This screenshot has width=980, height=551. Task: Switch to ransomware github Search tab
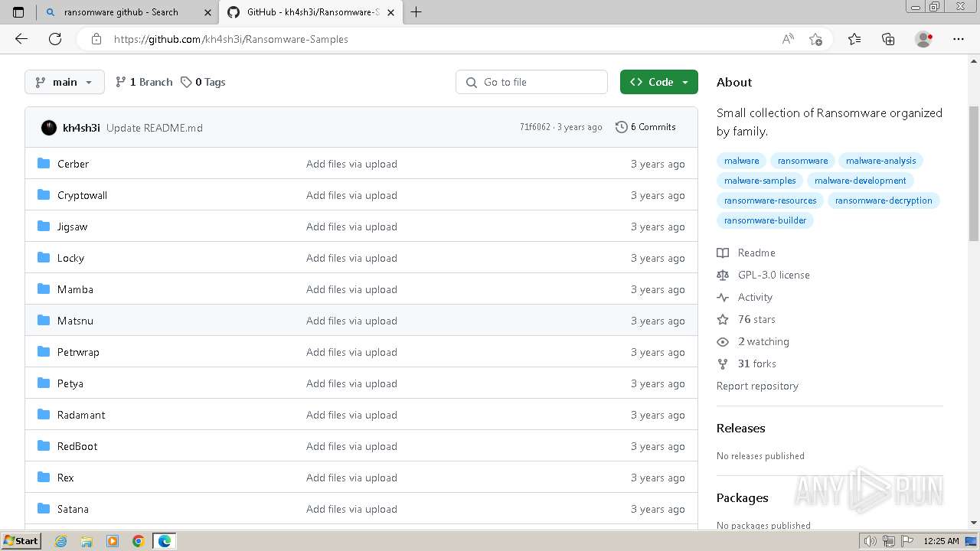127,12
